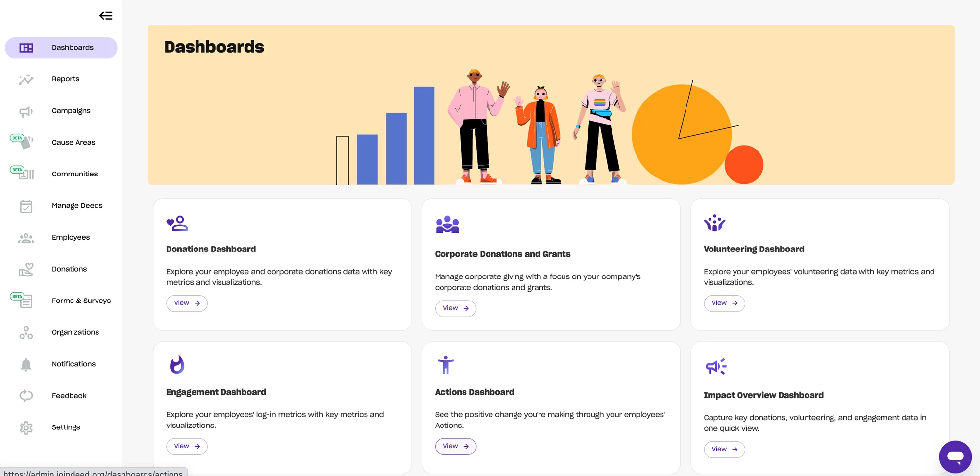
Task: Click the Forms & Surveys beta icon
Action: pos(23,300)
